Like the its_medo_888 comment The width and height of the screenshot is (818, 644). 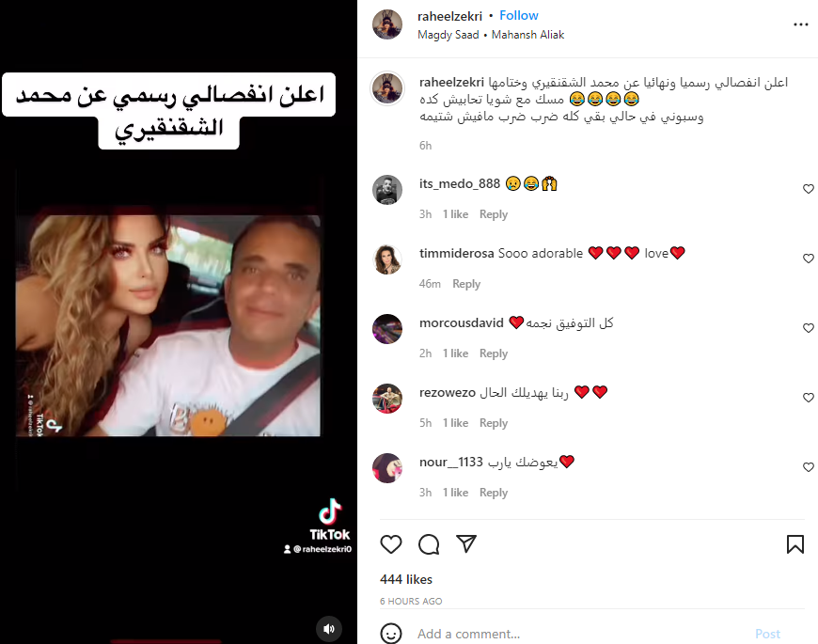click(x=808, y=189)
